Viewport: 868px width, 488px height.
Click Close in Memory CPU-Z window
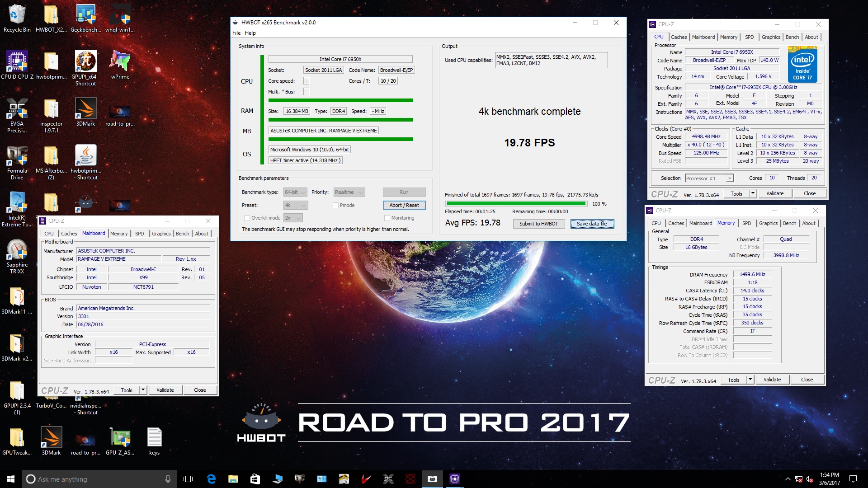(807, 380)
